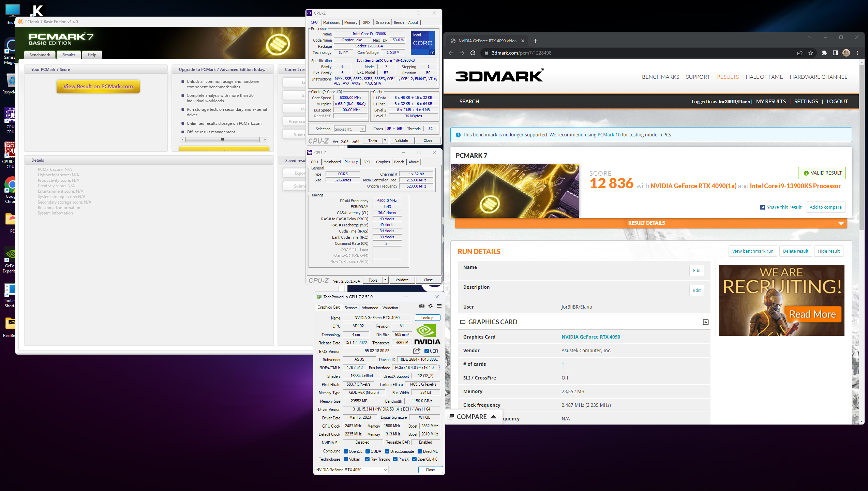This screenshot has width=868, height=491.
Task: Click the BIOS version share/export icon
Action: [417, 351]
